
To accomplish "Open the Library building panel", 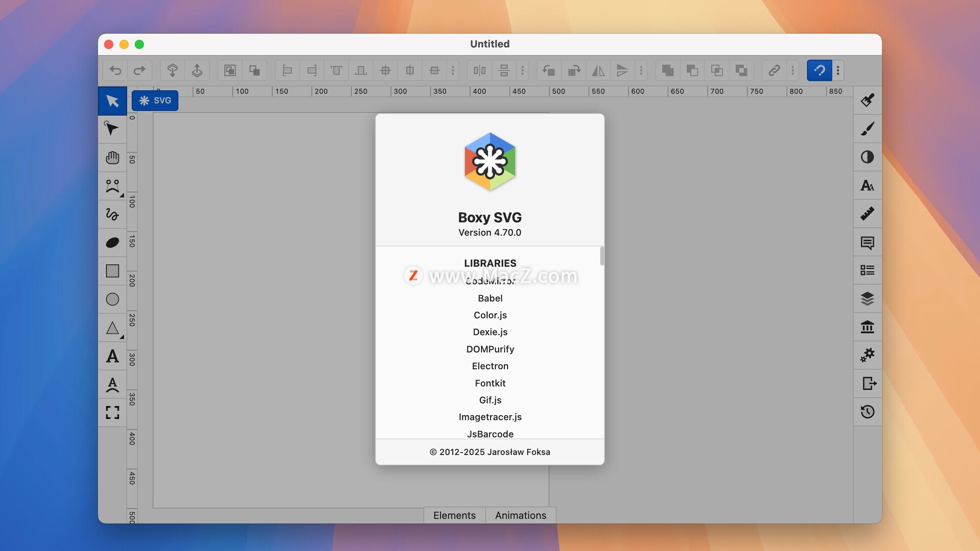I will click(867, 327).
